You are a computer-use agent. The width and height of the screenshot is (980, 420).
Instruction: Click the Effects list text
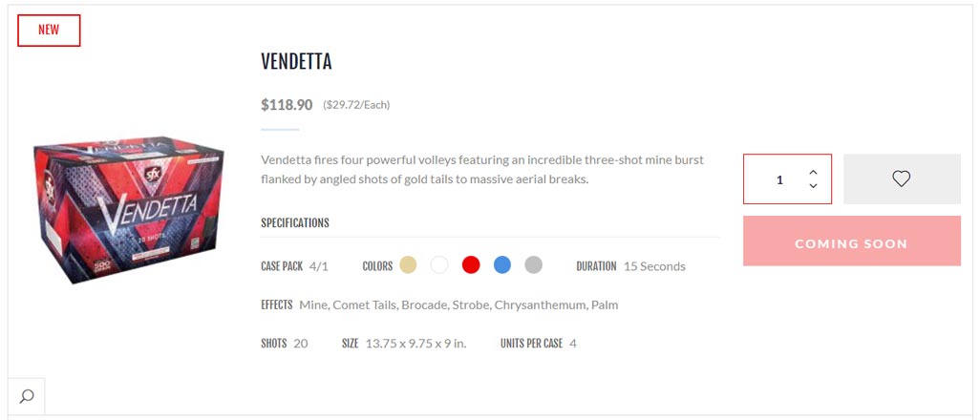click(x=458, y=305)
